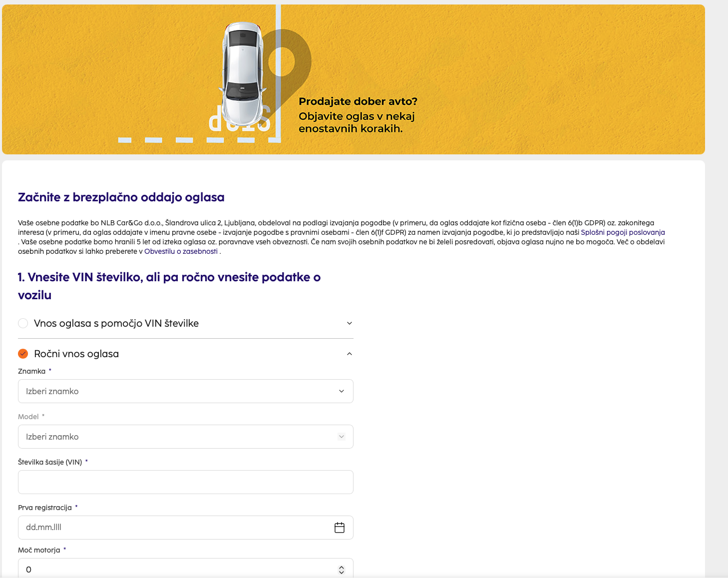728x578 pixels.
Task: Increase Moč motorja with the up arrow
Action: coord(342,568)
